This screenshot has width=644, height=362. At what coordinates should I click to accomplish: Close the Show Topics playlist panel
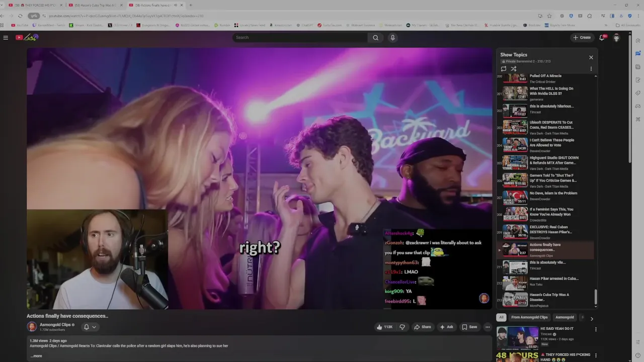591,57
